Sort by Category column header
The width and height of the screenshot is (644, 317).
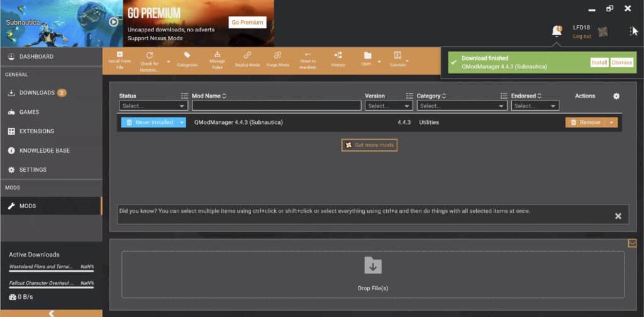pyautogui.click(x=431, y=96)
